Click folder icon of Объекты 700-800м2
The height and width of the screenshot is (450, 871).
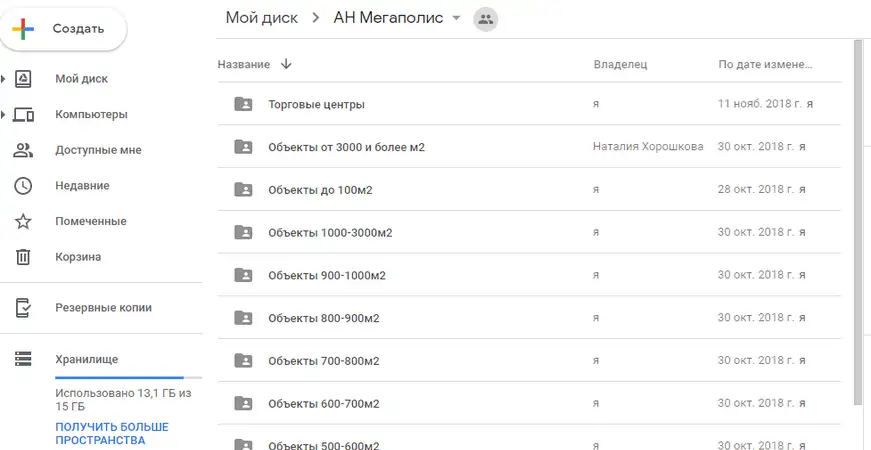[243, 361]
